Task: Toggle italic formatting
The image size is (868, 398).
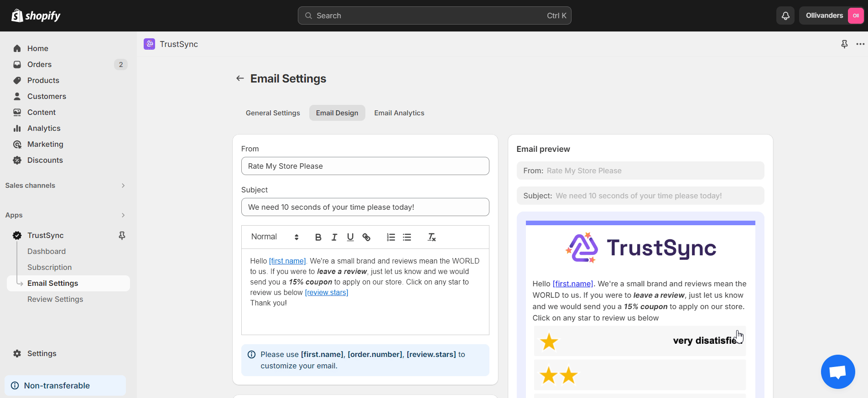Action: (x=334, y=237)
